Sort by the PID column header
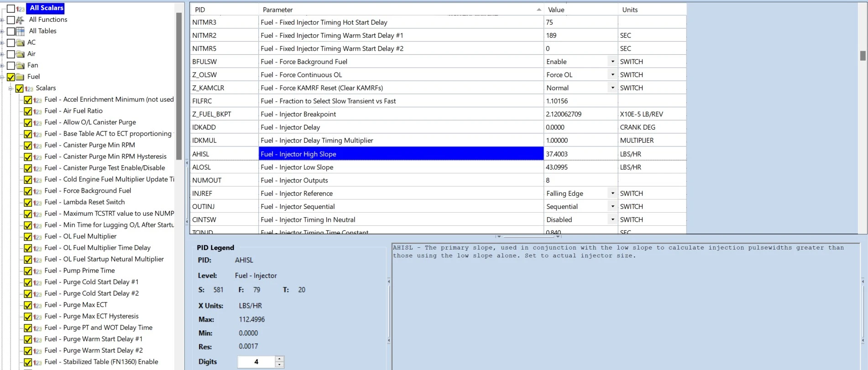 click(224, 10)
